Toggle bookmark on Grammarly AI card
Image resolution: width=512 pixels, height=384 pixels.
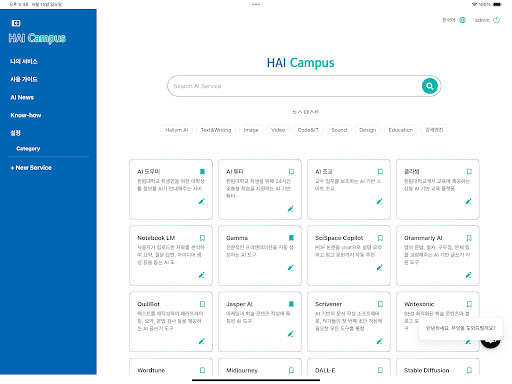[x=469, y=238]
